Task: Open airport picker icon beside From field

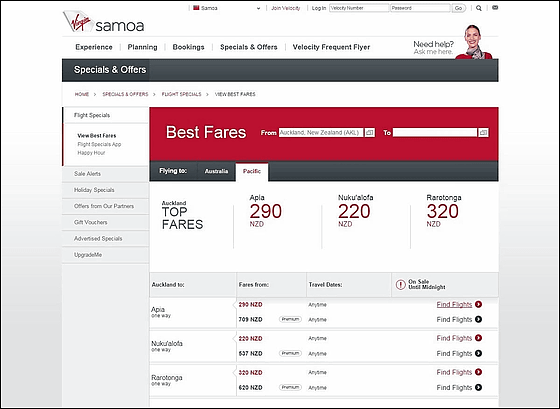Action: (x=370, y=133)
